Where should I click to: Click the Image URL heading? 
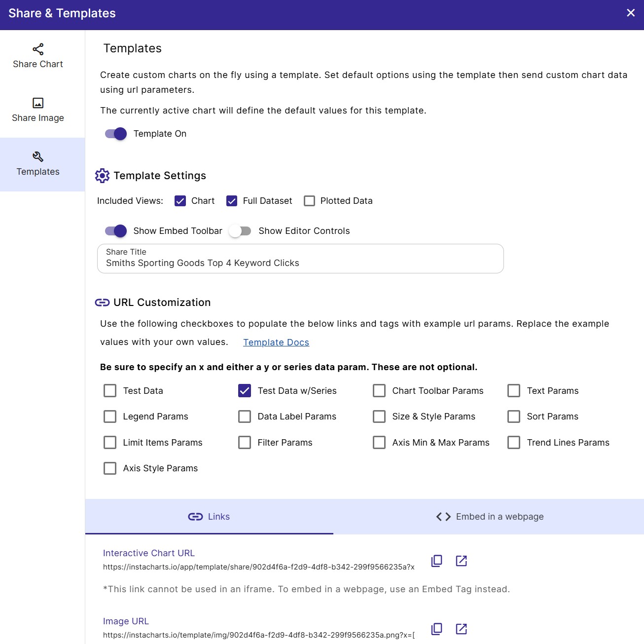(126, 621)
